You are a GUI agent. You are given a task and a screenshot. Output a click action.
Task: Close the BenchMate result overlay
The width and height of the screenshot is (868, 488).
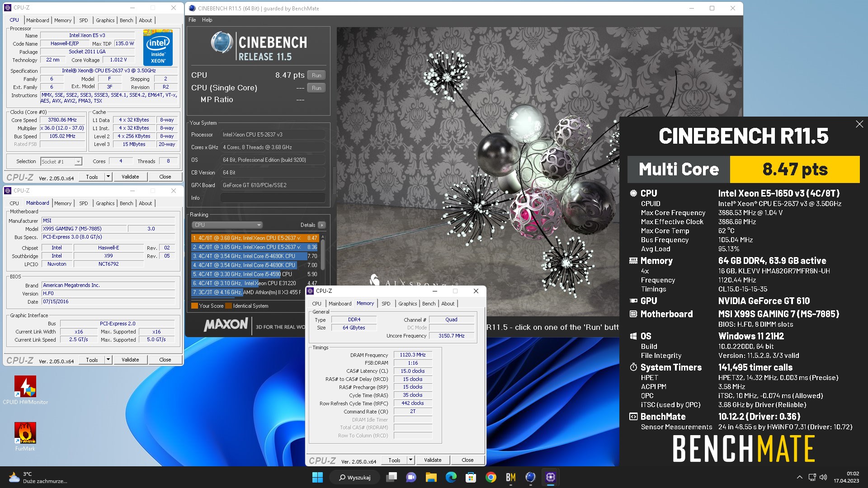pyautogui.click(x=859, y=124)
